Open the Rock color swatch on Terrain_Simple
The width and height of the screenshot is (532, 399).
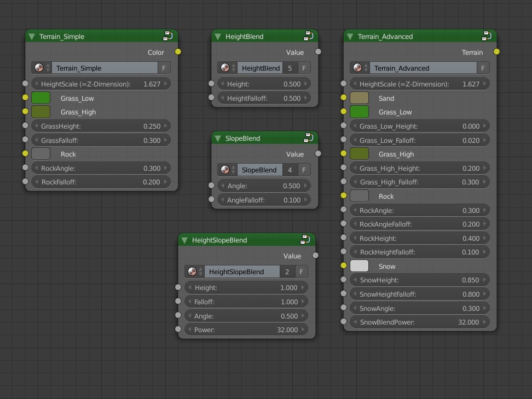(x=41, y=154)
